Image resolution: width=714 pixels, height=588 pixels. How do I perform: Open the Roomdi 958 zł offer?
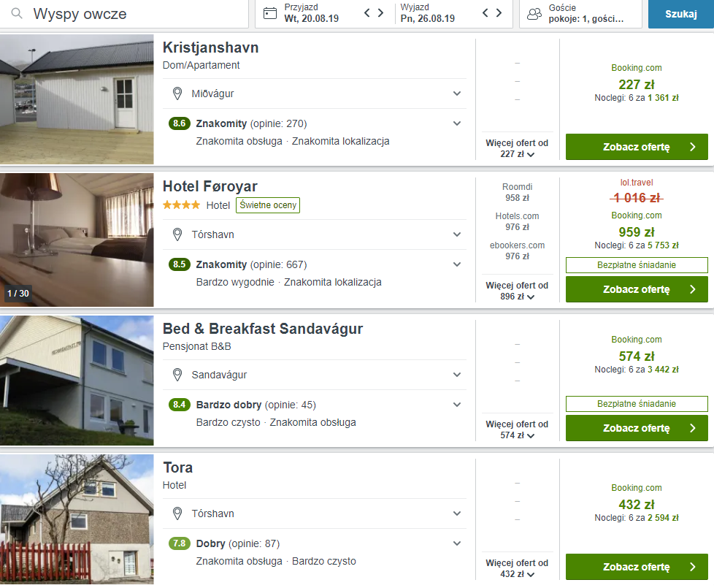point(517,192)
